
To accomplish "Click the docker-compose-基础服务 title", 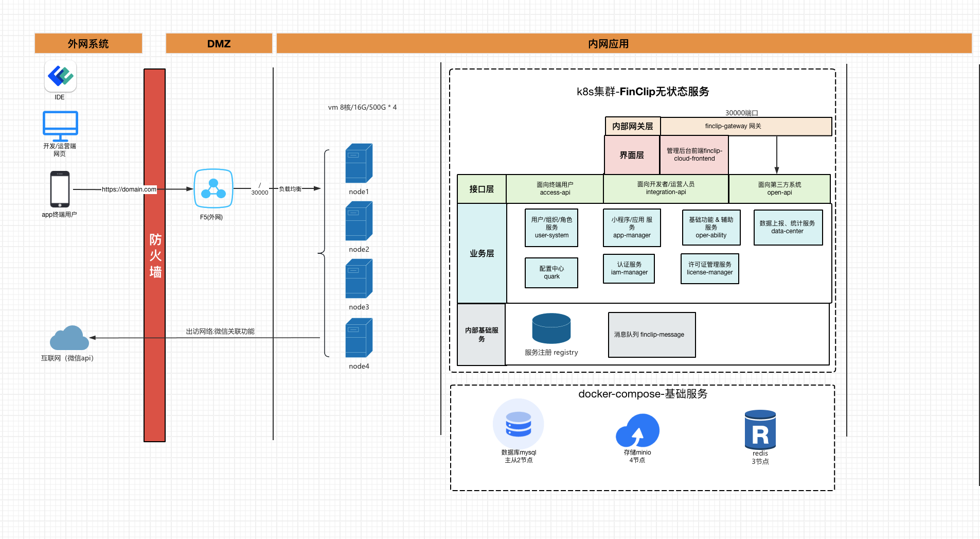I will (x=643, y=394).
